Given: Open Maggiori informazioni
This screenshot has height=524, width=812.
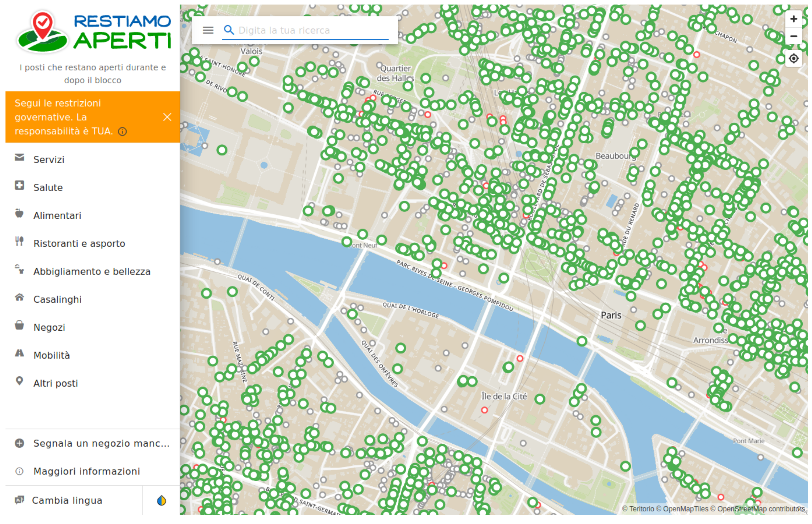Looking at the screenshot, I should point(86,471).
